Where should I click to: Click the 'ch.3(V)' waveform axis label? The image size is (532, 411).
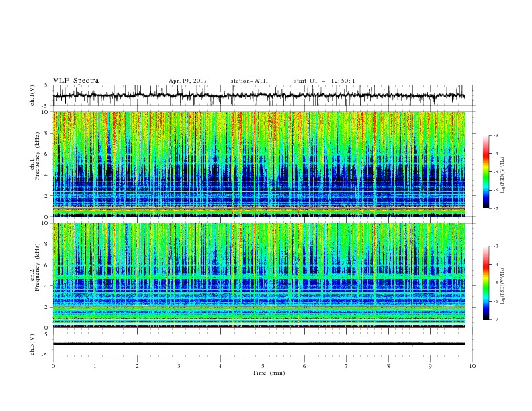32,345
